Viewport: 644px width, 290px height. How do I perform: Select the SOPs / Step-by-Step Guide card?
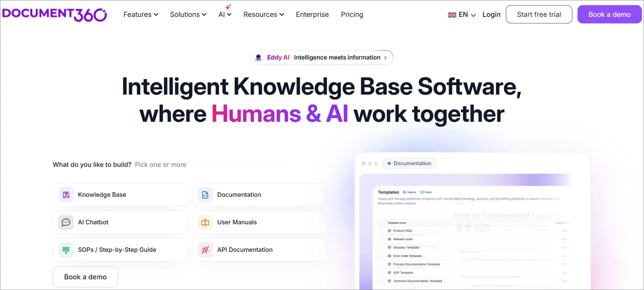point(120,250)
